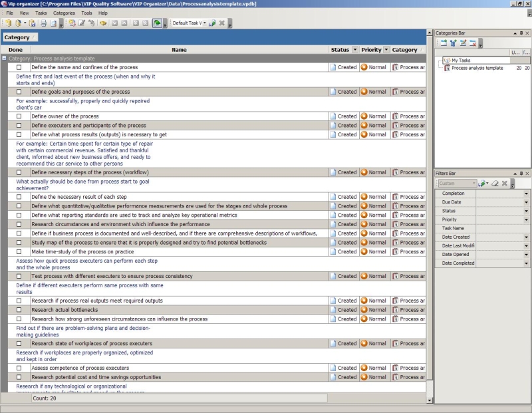Click Add category icon in Categories Bar
The image size is (532, 413).
(x=444, y=43)
